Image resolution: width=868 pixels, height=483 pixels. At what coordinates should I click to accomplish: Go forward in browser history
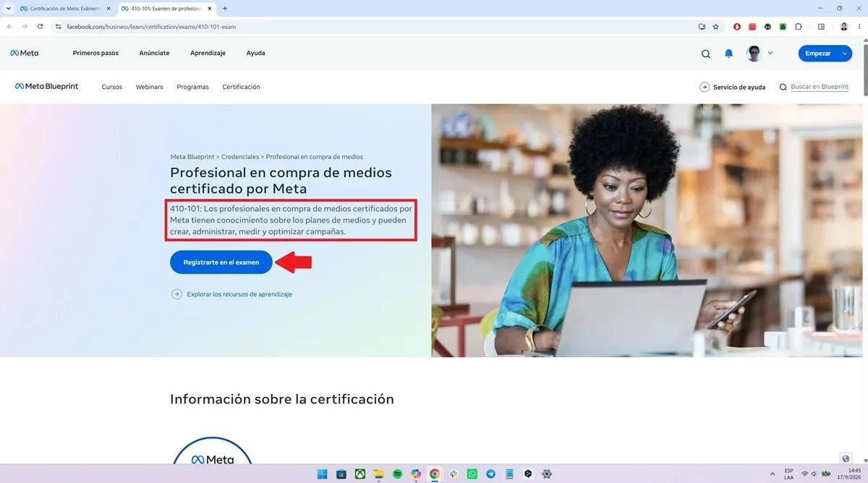coord(25,26)
